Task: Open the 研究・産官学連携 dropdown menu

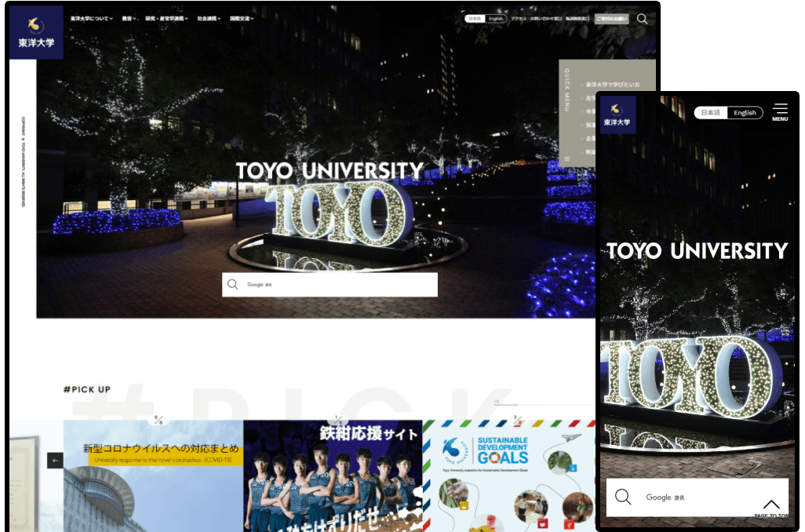Action: coord(166,19)
